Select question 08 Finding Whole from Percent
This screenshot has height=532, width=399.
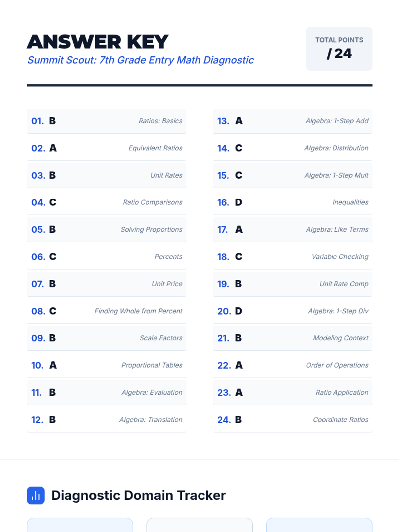106,311
